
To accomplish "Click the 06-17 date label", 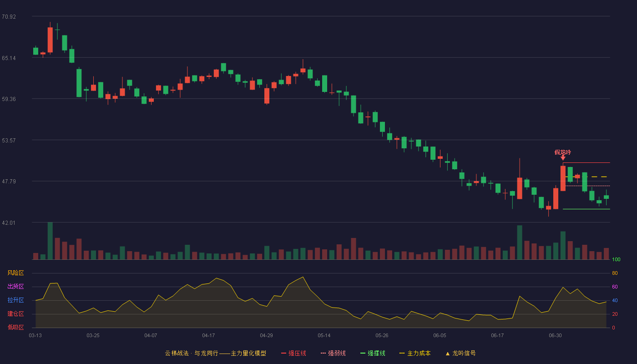I will 497,335.
